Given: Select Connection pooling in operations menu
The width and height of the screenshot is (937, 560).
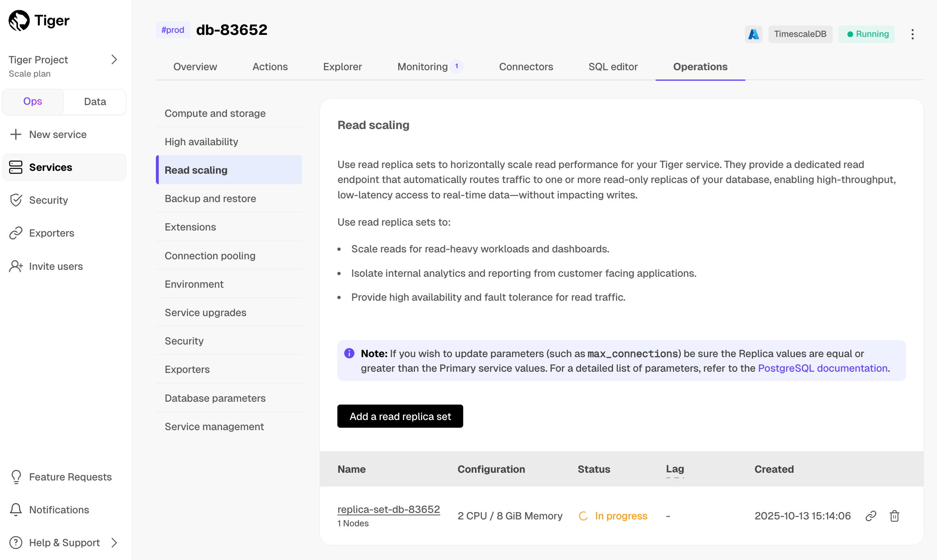Looking at the screenshot, I should point(210,256).
